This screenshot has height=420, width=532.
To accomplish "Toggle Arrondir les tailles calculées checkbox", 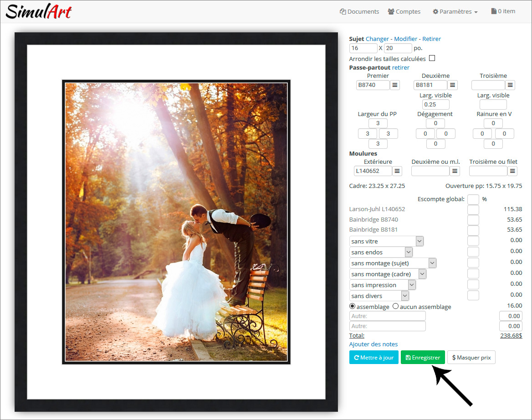I will coord(432,58).
